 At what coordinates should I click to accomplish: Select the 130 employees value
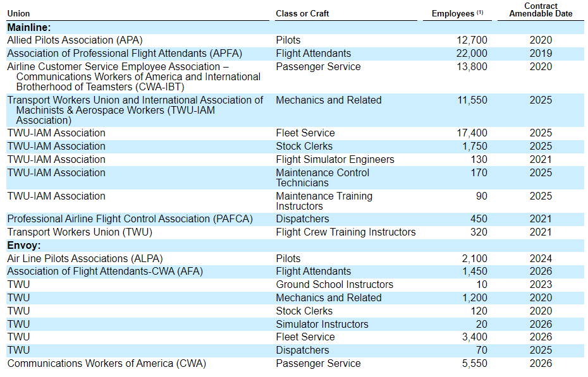pyautogui.click(x=479, y=160)
